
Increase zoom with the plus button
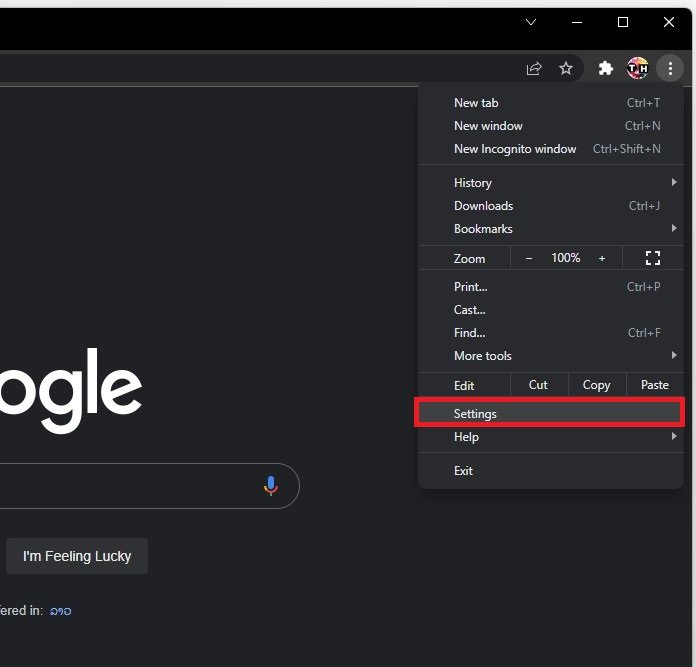point(602,258)
